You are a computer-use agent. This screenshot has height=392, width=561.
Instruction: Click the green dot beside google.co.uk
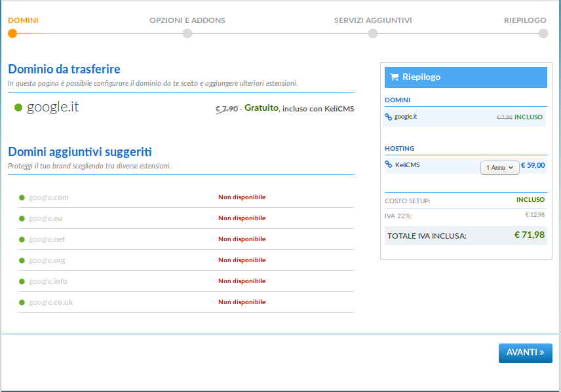point(22,302)
